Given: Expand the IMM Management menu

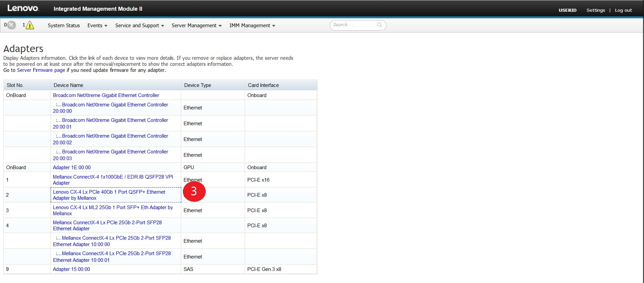Looking at the screenshot, I should coord(252,26).
